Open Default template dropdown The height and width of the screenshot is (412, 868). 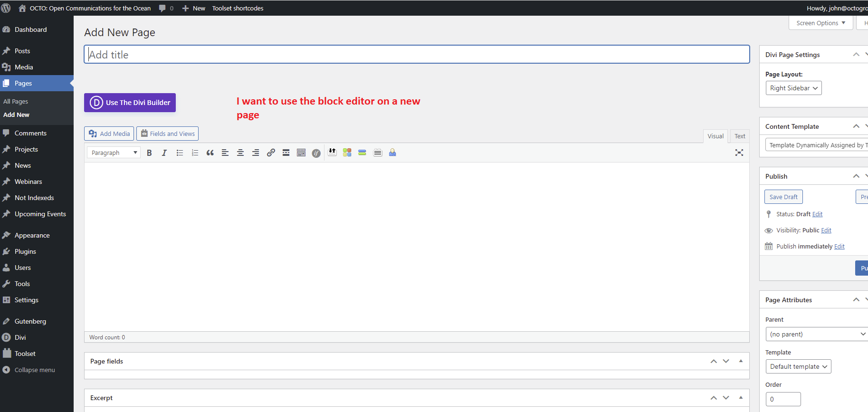click(x=798, y=366)
